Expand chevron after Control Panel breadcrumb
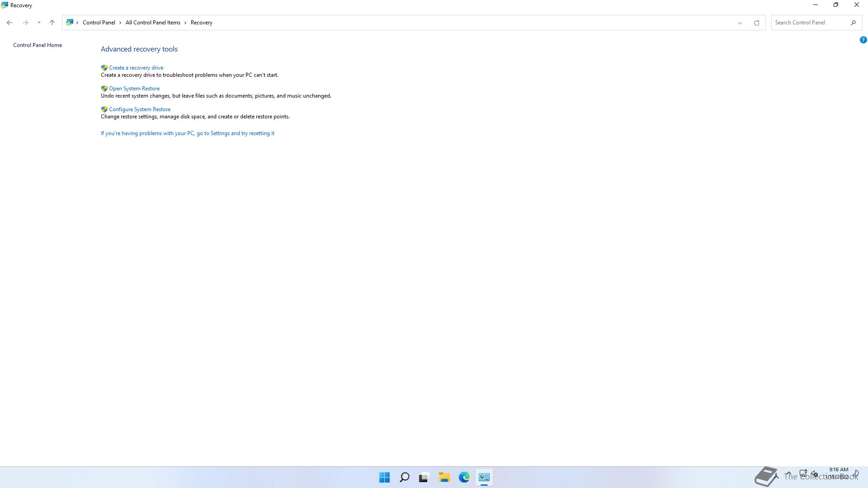The image size is (868, 488). (120, 23)
